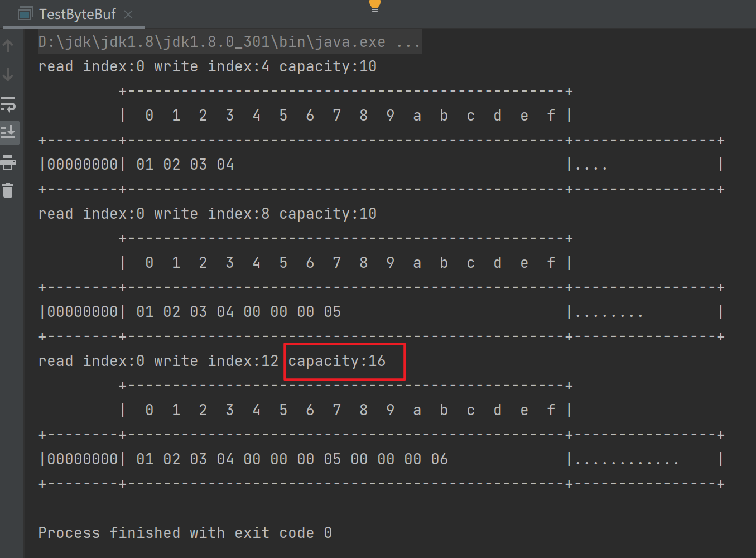Screen dimensions: 756x558
Task: Click the yellow lightbulb icon
Action: point(375,6)
